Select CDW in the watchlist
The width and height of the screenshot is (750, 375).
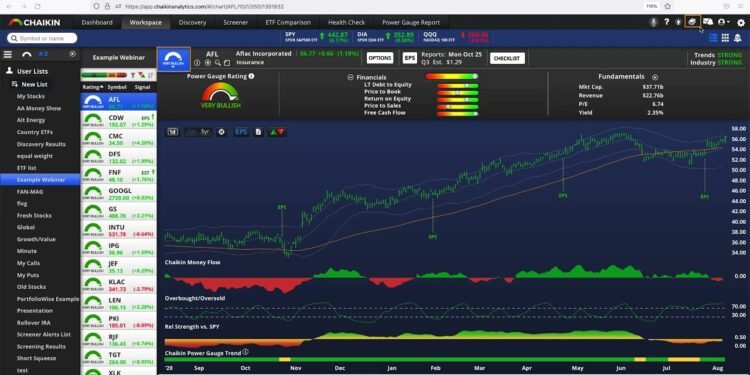[x=118, y=121]
